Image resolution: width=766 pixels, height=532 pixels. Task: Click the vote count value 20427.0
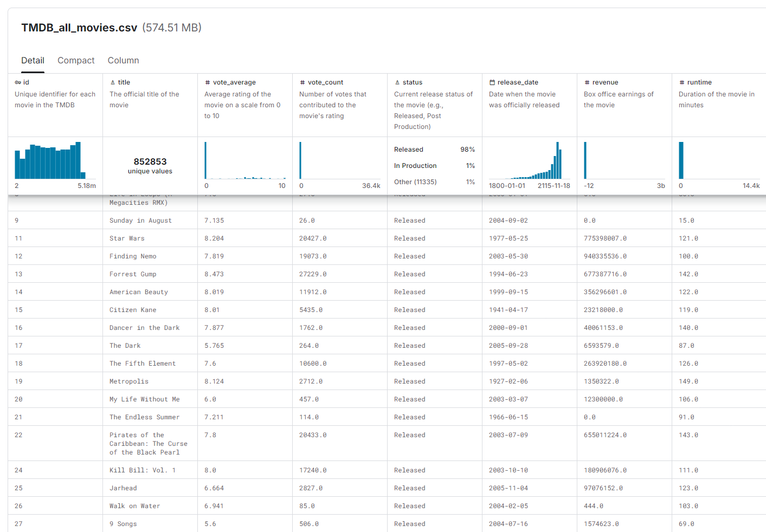coord(313,238)
